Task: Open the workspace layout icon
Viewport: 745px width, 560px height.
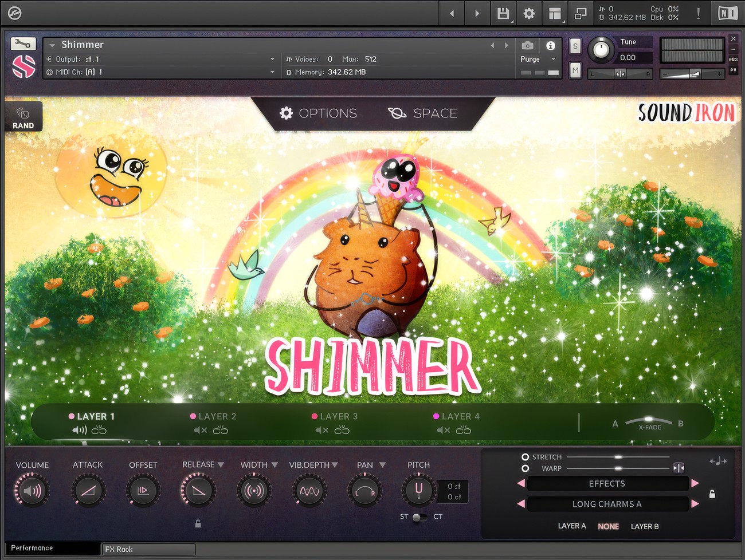Action: [555, 13]
